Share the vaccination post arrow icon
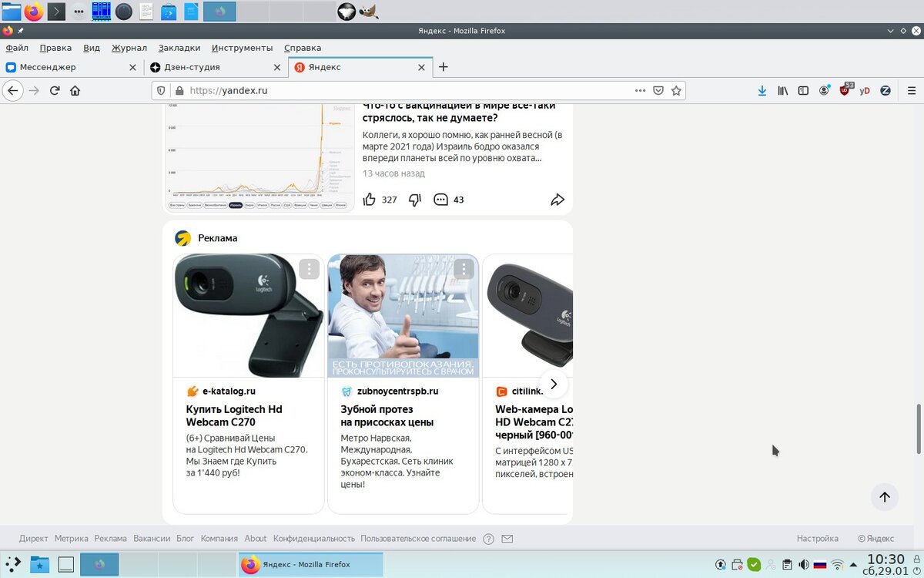This screenshot has height=578, width=924. (557, 200)
